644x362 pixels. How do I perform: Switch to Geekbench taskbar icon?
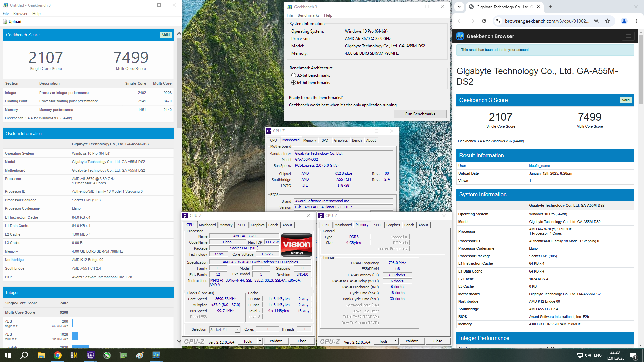(x=156, y=355)
